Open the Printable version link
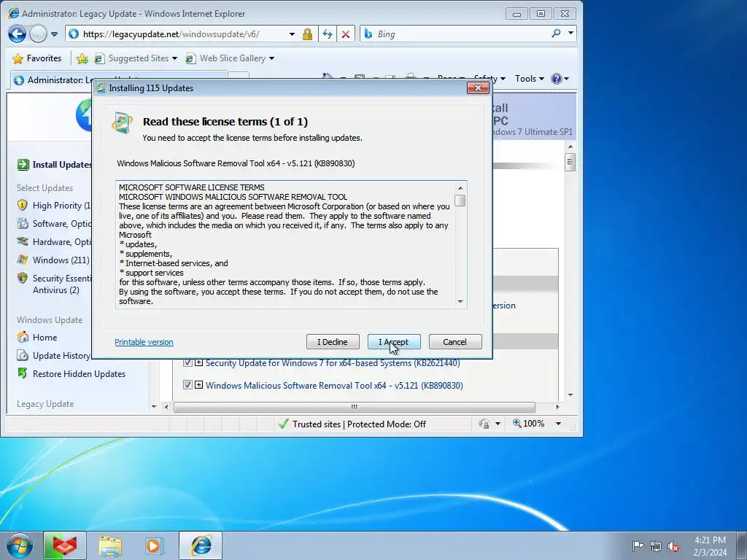Image resolution: width=747 pixels, height=560 pixels. tap(144, 342)
